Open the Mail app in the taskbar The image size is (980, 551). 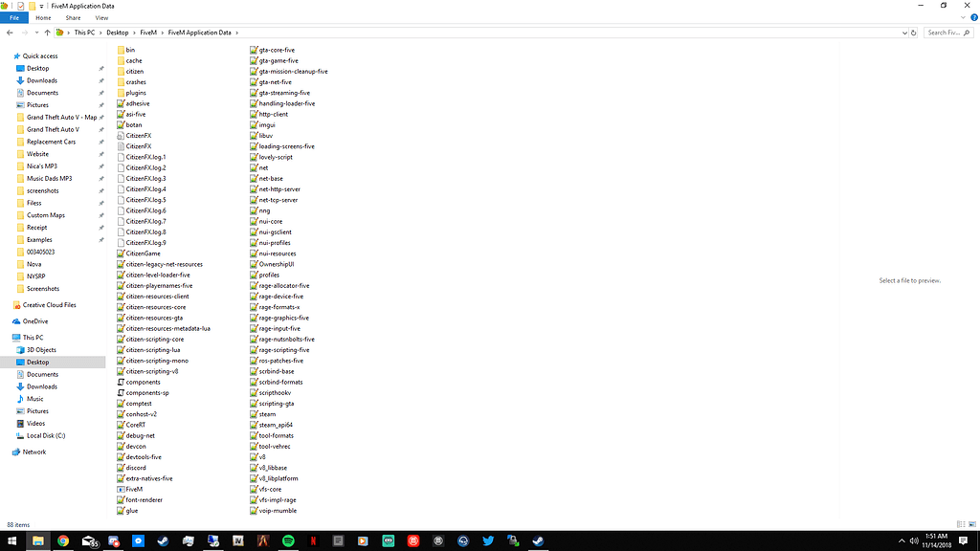(x=89, y=541)
